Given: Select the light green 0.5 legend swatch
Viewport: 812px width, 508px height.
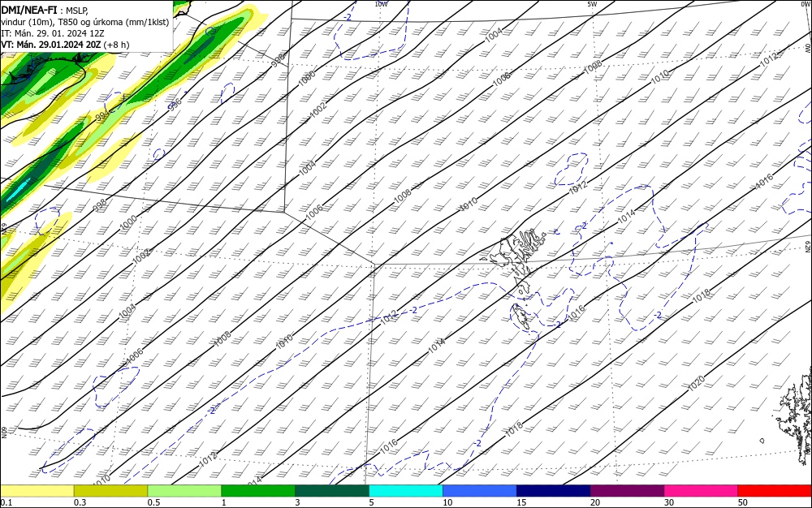Looking at the screenshot, I should tap(184, 491).
